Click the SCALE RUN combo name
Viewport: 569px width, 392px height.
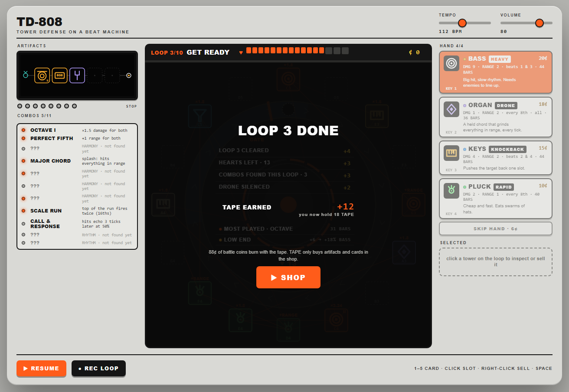tap(46, 211)
